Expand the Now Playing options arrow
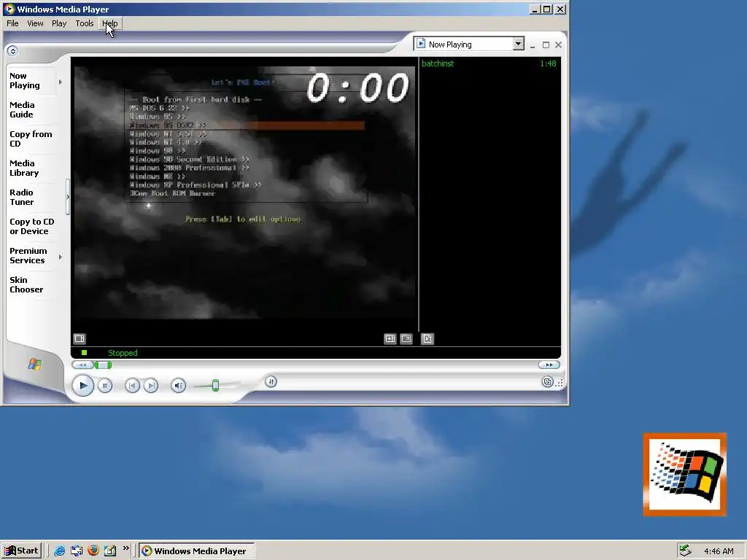 pos(61,82)
